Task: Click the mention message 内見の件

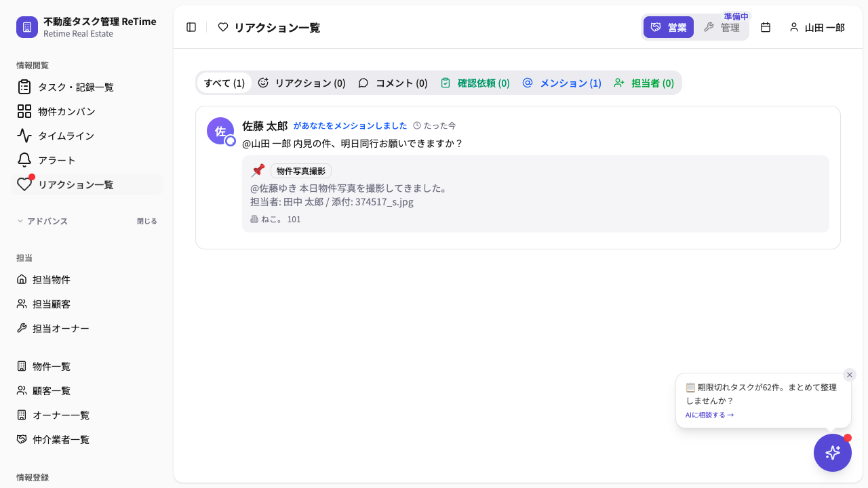Action: point(353,143)
